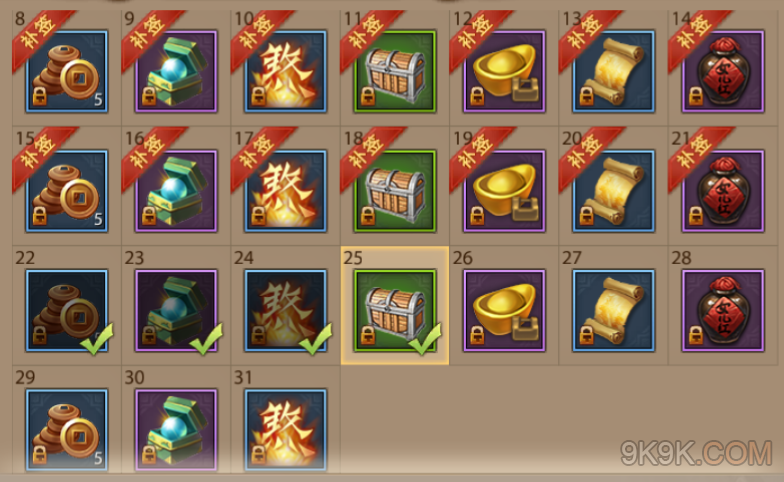Click the day 27 scroll icon
784x482 pixels.
click(x=614, y=310)
